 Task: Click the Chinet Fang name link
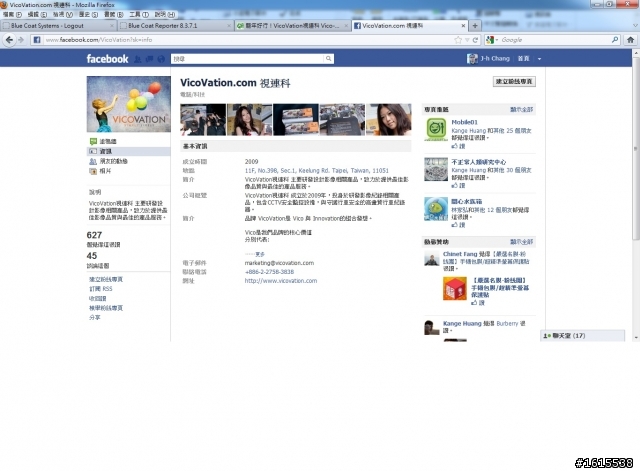point(460,254)
